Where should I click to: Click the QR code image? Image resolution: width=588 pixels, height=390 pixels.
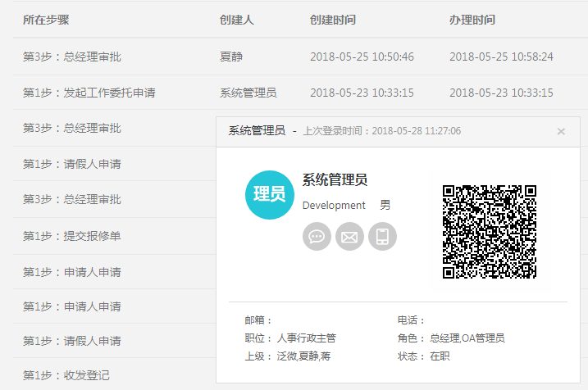click(x=490, y=232)
